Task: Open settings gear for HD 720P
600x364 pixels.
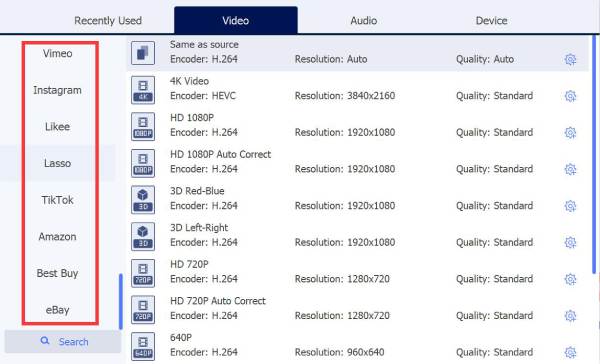Action: (x=570, y=279)
